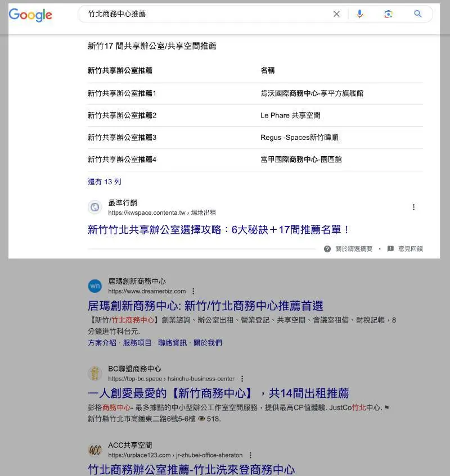450x476 pixels.
Task: Open more options for 最準行銷 result
Action: (413, 207)
